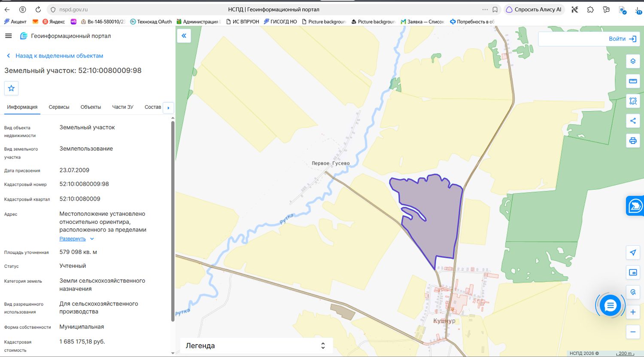Go back via Назад к выделенным объектам

pos(55,56)
